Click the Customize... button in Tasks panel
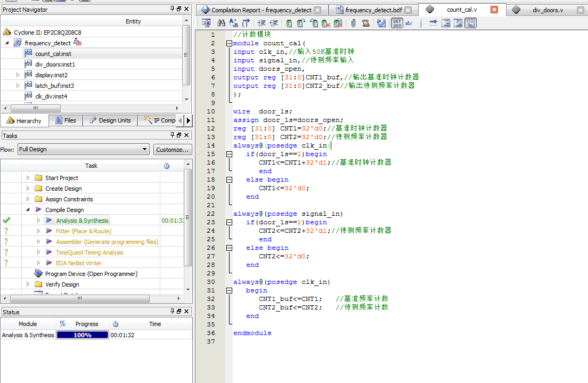The height and width of the screenshot is (383, 588). pos(173,150)
